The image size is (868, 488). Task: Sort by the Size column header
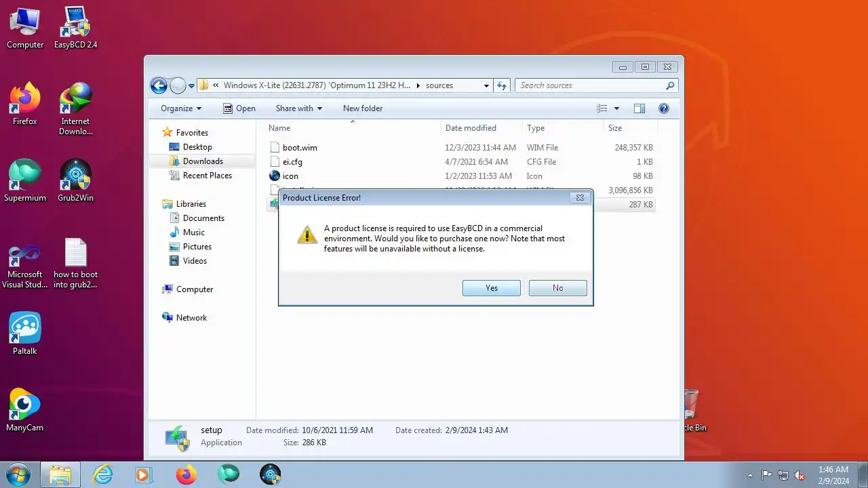[x=631, y=128]
